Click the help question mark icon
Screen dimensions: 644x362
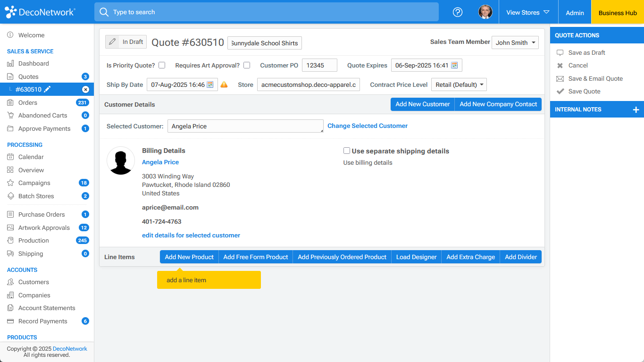click(457, 12)
